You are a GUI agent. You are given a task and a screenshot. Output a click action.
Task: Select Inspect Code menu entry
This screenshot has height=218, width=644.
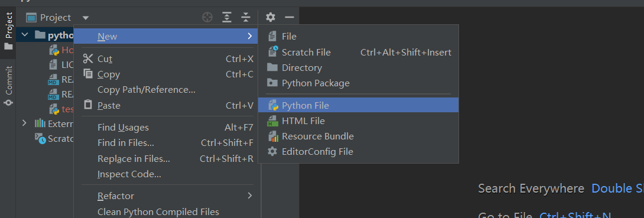pyautogui.click(x=166, y=174)
